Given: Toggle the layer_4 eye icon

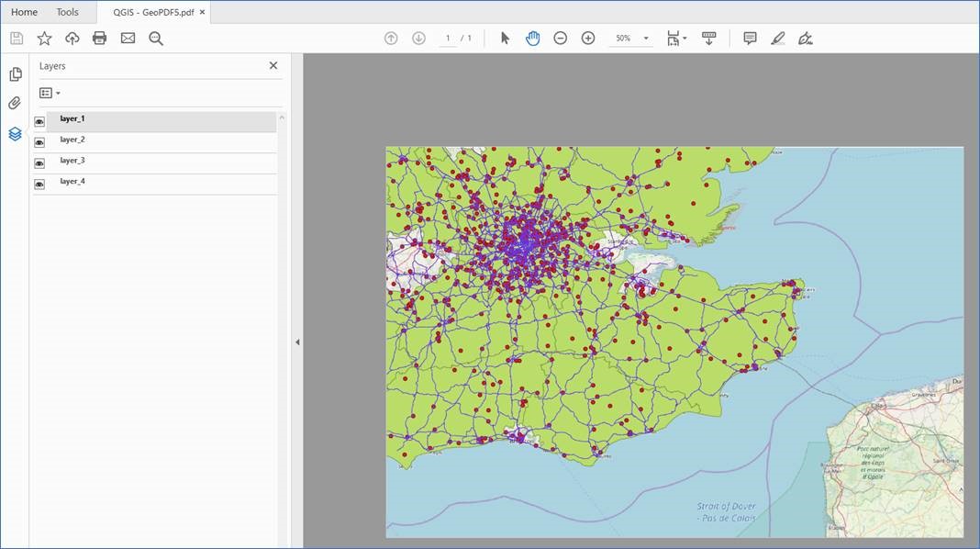Looking at the screenshot, I should (39, 185).
